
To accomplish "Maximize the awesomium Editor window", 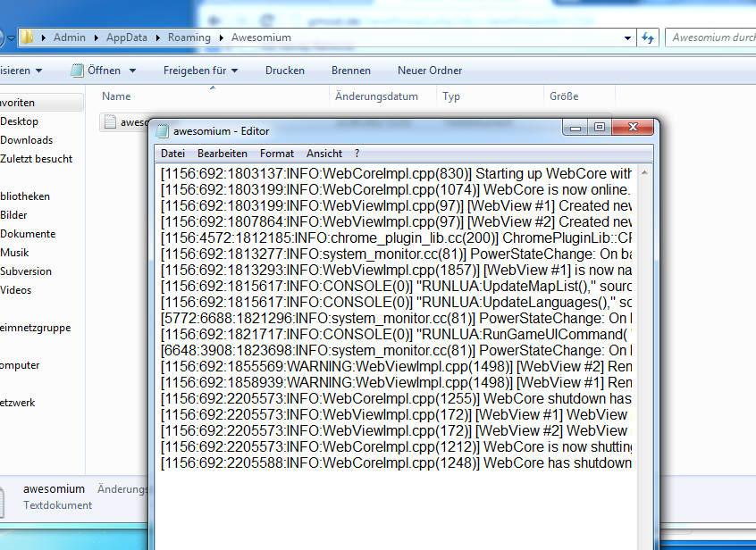I will [x=600, y=128].
